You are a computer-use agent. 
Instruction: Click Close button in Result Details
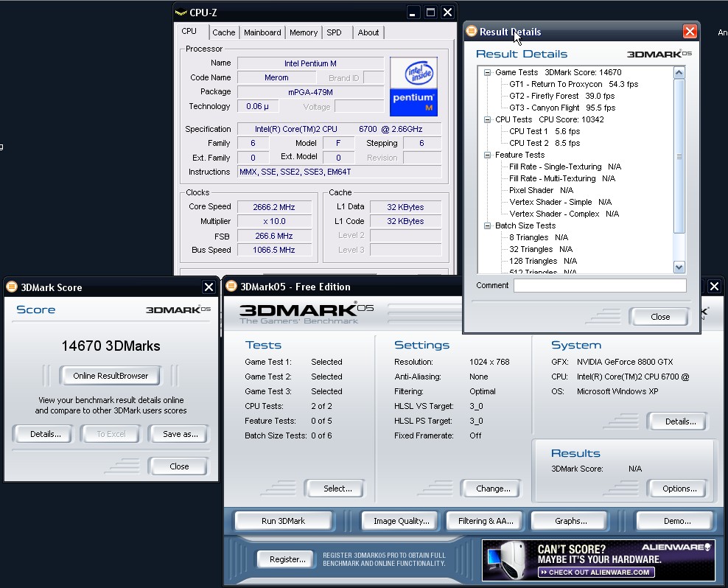(x=659, y=317)
